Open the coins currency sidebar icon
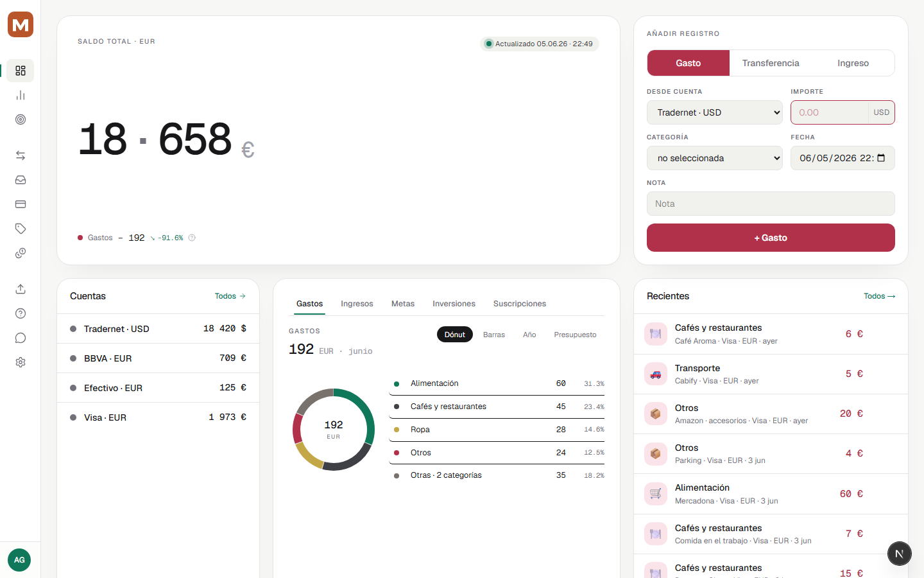 pyautogui.click(x=21, y=253)
